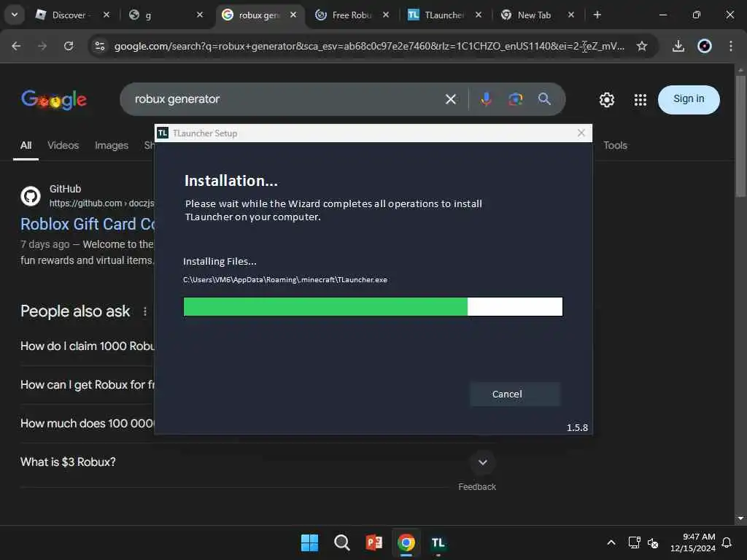Image resolution: width=747 pixels, height=560 pixels.
Task: Open the Chrome downloads icon
Action: [678, 46]
